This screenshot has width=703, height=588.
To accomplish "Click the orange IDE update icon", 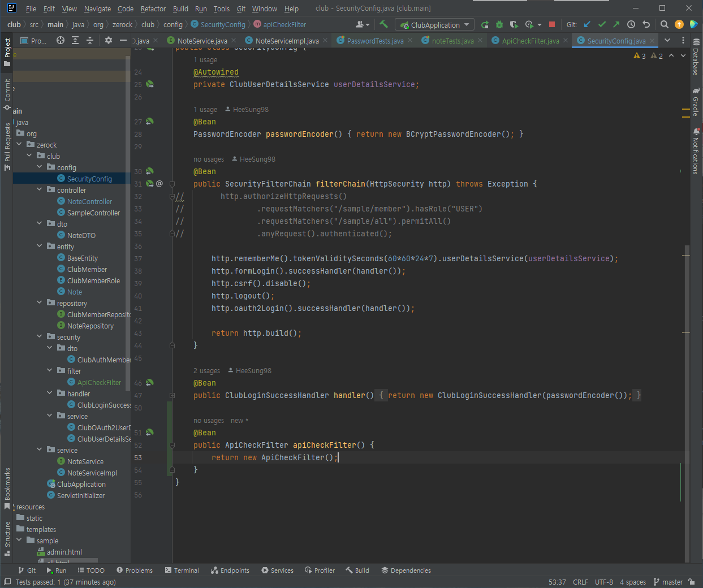I will point(679,24).
